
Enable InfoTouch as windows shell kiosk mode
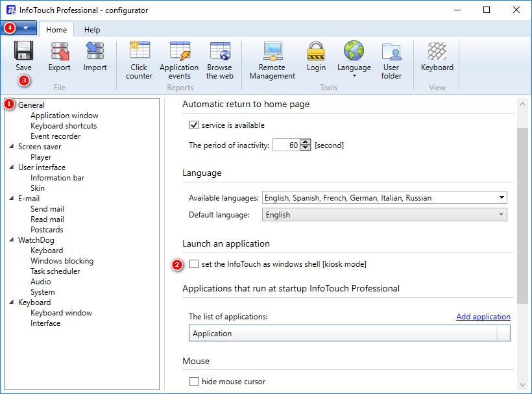(194, 264)
